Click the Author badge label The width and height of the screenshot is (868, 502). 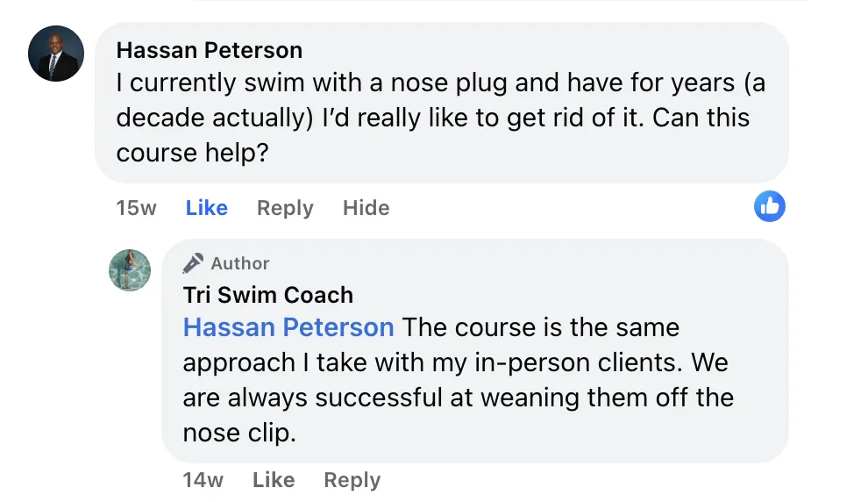(x=240, y=263)
